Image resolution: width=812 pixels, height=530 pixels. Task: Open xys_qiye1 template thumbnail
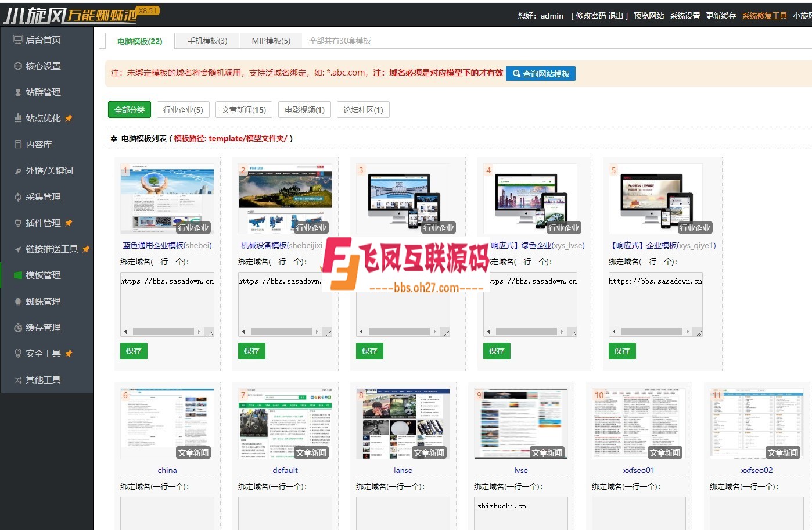pos(656,199)
